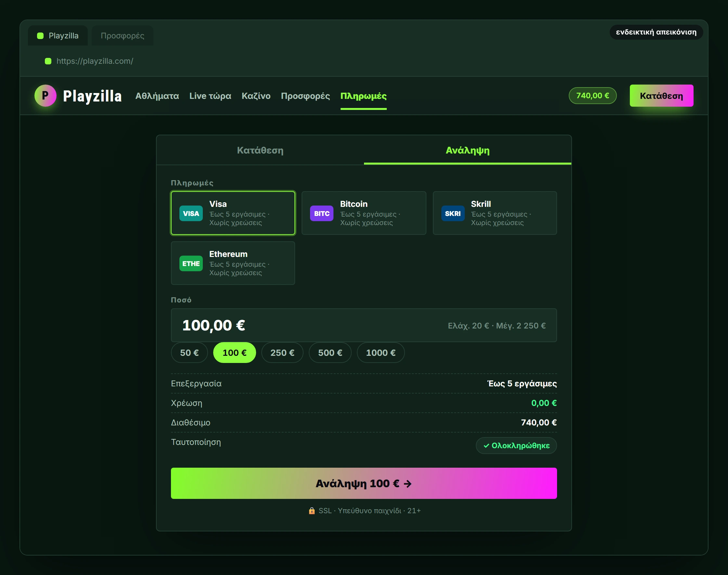728x575 pixels.
Task: Click the Επεξεργασία row label
Action: tap(196, 383)
